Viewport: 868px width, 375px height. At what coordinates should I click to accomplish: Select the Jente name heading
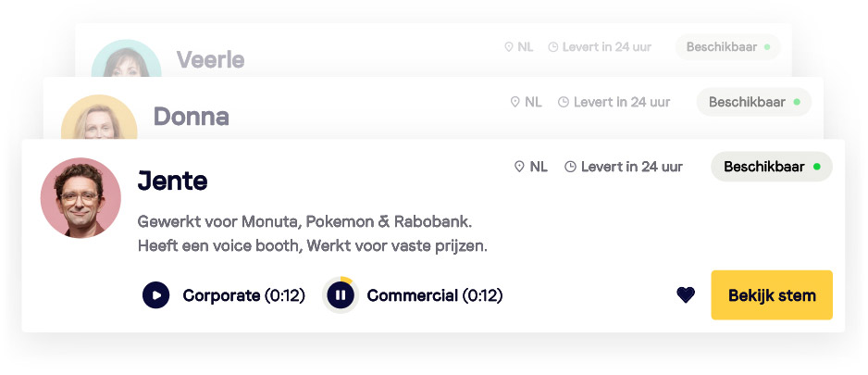(x=172, y=181)
